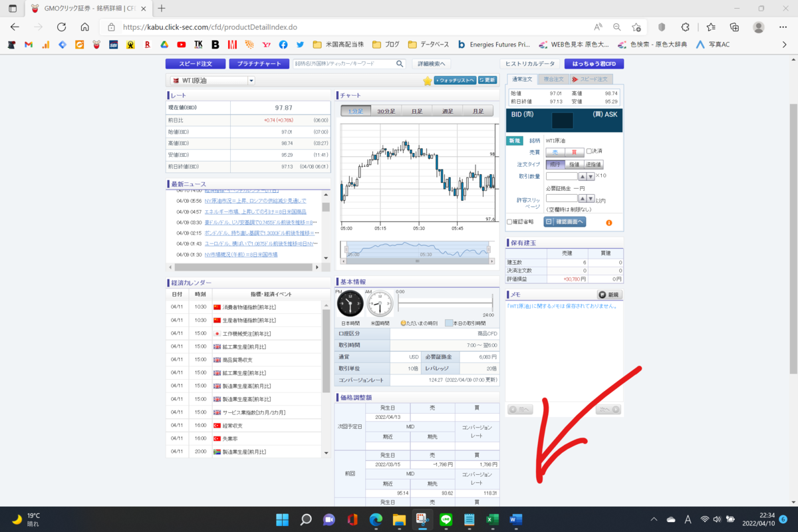The height and width of the screenshot is (532, 798).
Task: Open Excel from the taskbar
Action: (x=493, y=519)
